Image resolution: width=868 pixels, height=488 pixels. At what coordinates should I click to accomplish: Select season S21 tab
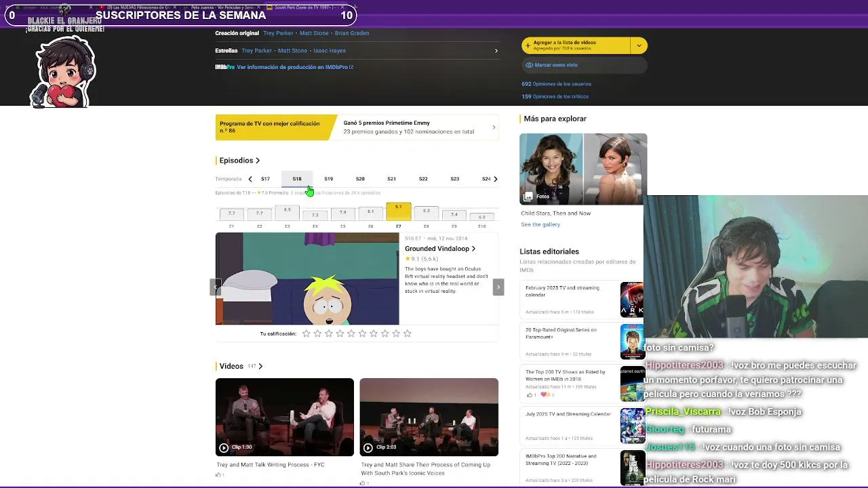pyautogui.click(x=391, y=179)
